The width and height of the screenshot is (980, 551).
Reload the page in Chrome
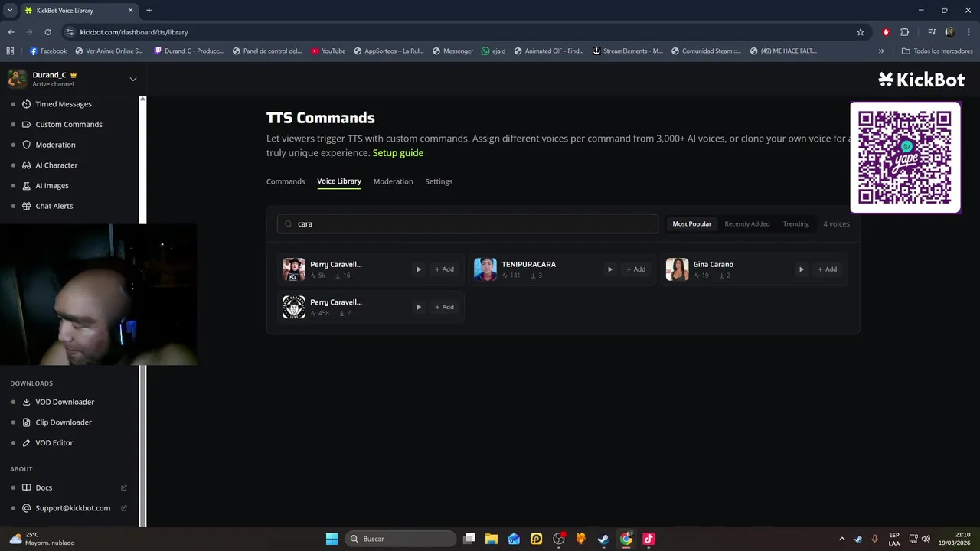[47, 32]
